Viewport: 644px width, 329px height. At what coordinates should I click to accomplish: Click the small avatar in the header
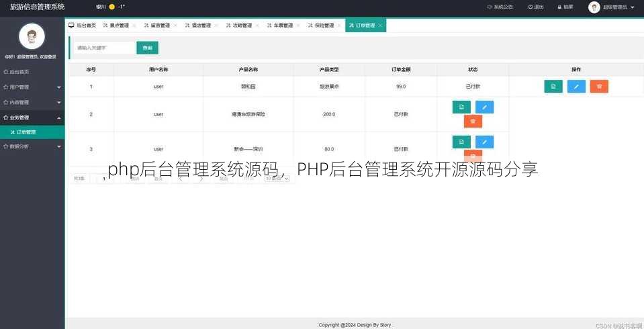(x=594, y=7)
